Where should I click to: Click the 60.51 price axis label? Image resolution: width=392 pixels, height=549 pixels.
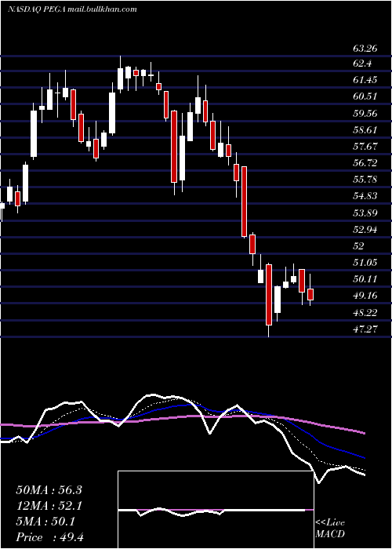tap(365, 96)
